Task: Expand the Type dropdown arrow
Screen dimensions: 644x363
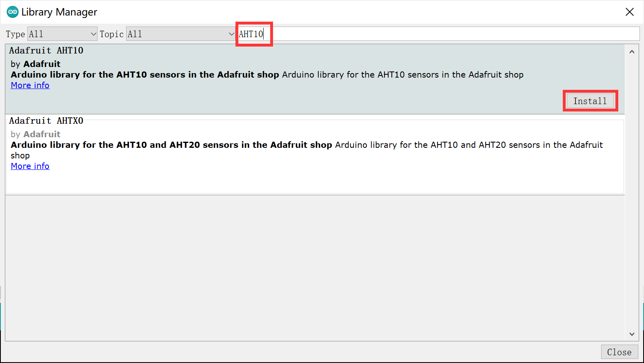Action: pos(93,34)
